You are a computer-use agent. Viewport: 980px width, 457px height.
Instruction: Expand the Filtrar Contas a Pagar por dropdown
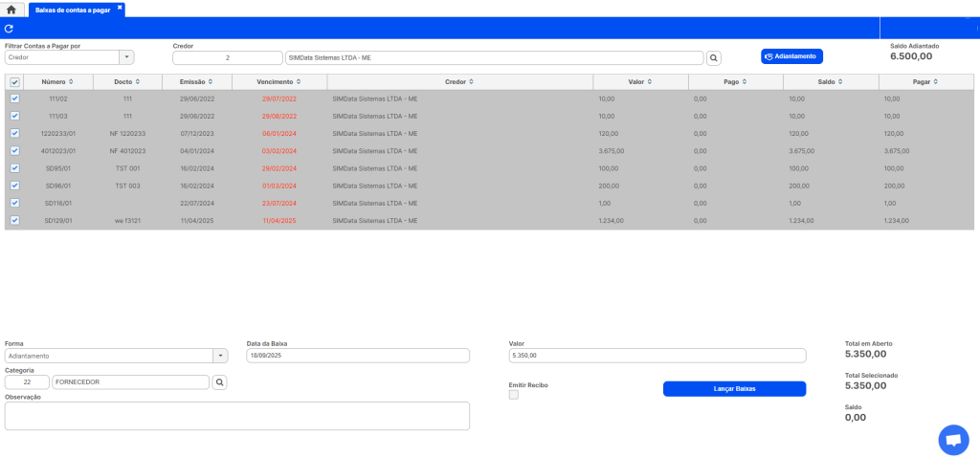(x=125, y=57)
